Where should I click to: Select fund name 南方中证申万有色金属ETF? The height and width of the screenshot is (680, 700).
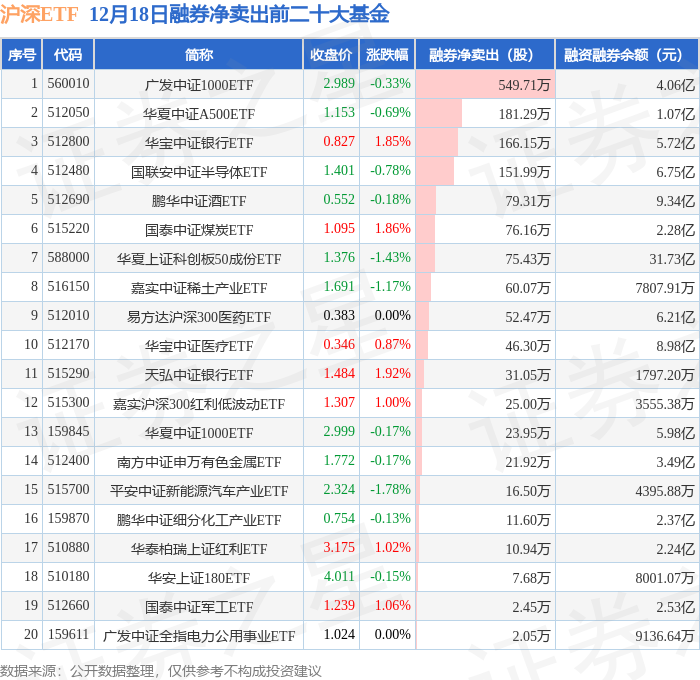pos(199,462)
